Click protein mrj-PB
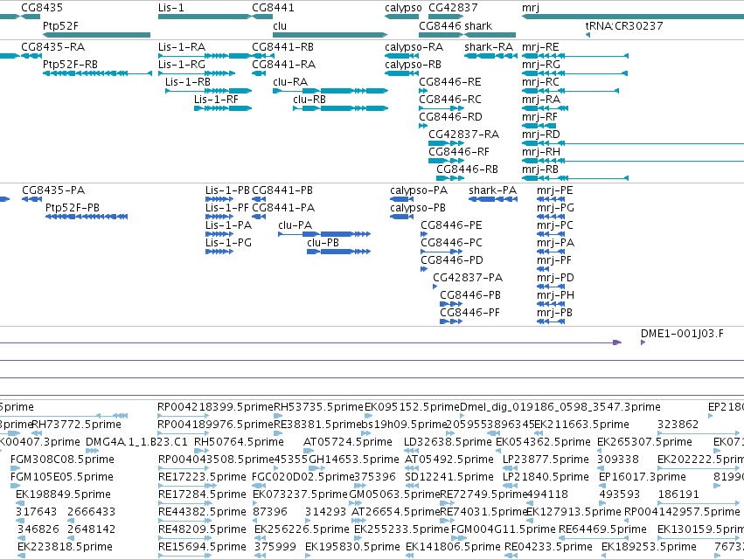The width and height of the screenshot is (744, 560). 551,321
